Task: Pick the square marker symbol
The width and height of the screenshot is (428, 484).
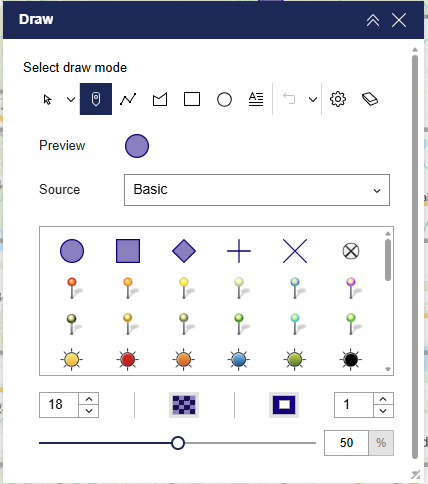Action: (x=128, y=251)
